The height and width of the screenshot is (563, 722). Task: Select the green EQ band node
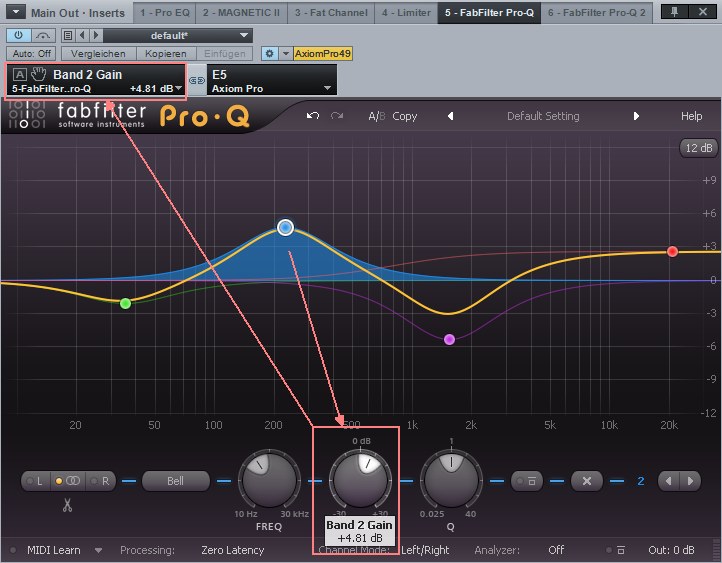[x=125, y=303]
